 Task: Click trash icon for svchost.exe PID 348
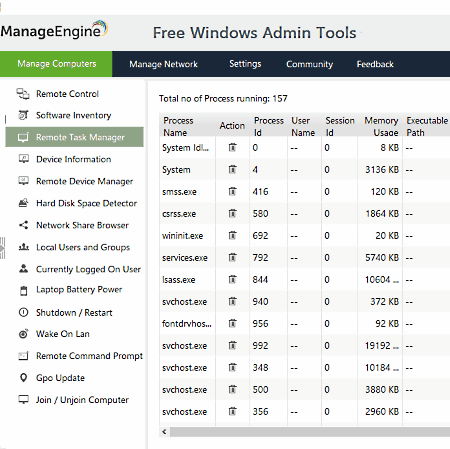coord(232,367)
